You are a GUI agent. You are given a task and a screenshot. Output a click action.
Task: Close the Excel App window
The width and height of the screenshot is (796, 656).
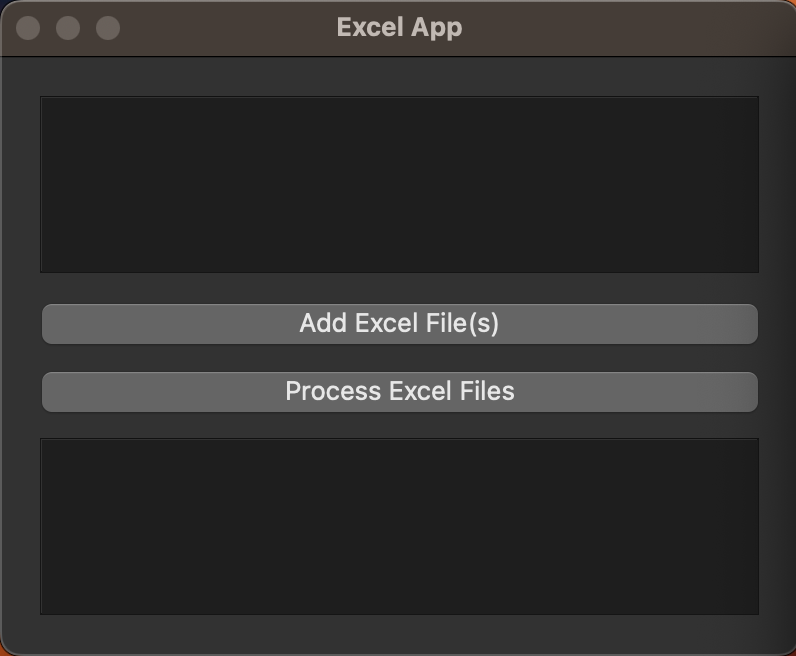(28, 27)
